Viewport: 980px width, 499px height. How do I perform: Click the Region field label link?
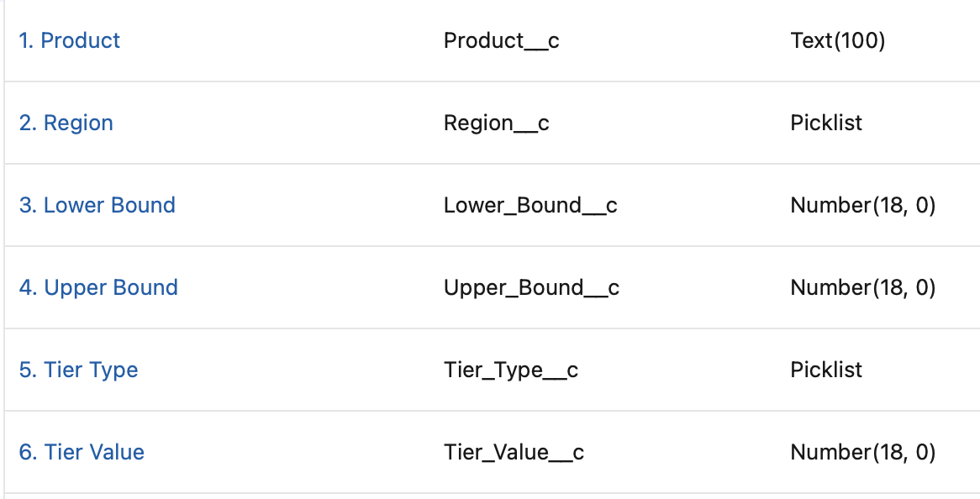click(x=66, y=123)
